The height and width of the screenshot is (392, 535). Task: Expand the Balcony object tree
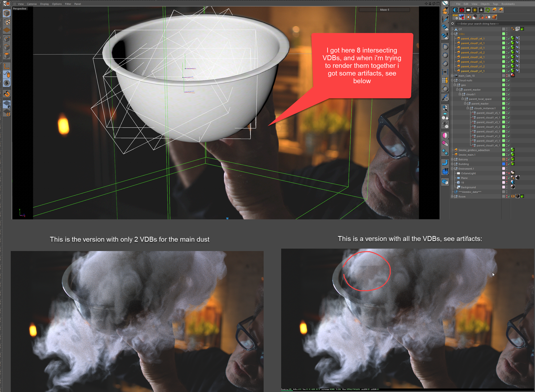pyautogui.click(x=452, y=159)
